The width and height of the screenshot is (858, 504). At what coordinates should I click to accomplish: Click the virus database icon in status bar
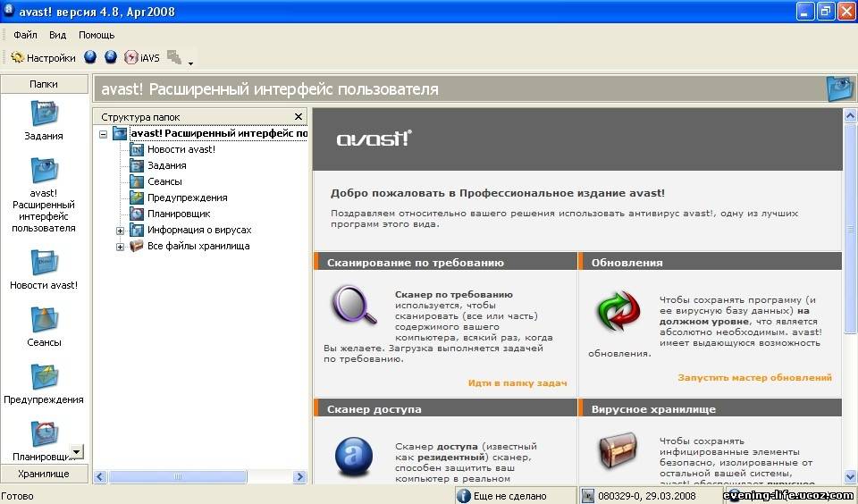588,496
